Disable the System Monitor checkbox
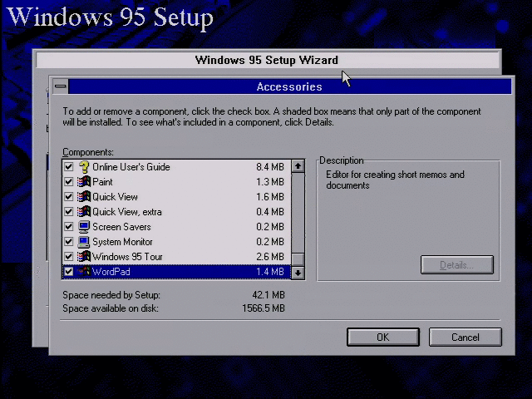The width and height of the screenshot is (532, 399). pyautogui.click(x=69, y=242)
